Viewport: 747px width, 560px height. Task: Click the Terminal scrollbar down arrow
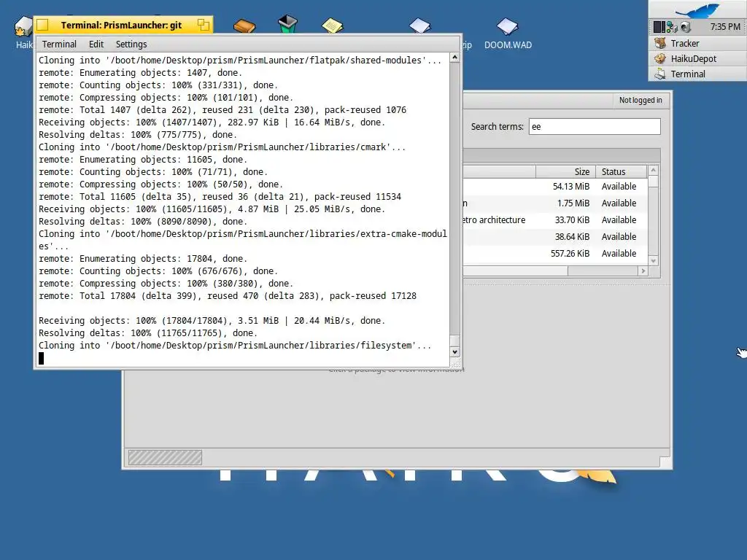455,352
